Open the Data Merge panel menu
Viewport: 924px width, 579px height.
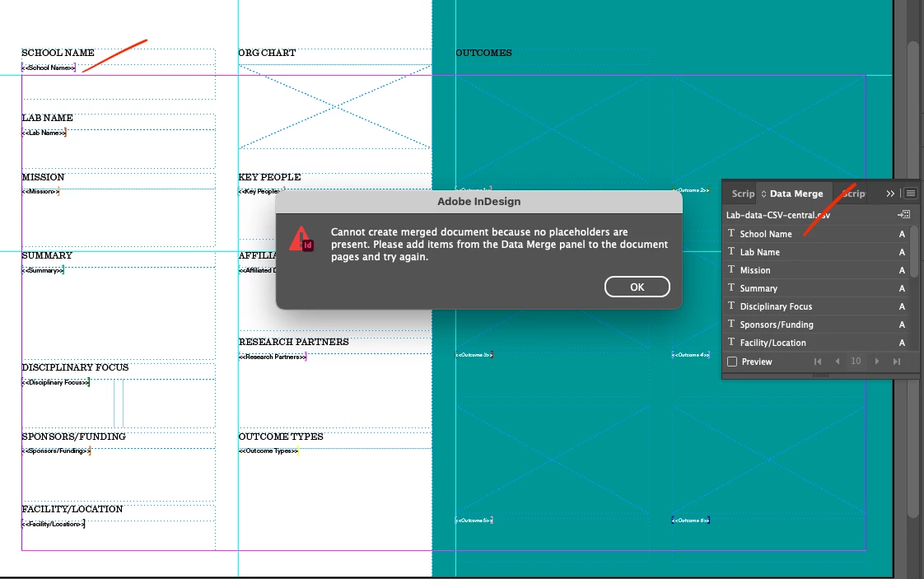911,194
